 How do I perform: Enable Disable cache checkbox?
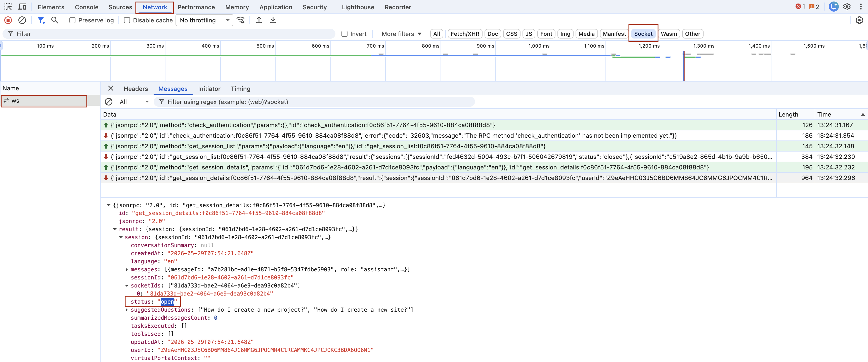pyautogui.click(x=127, y=20)
